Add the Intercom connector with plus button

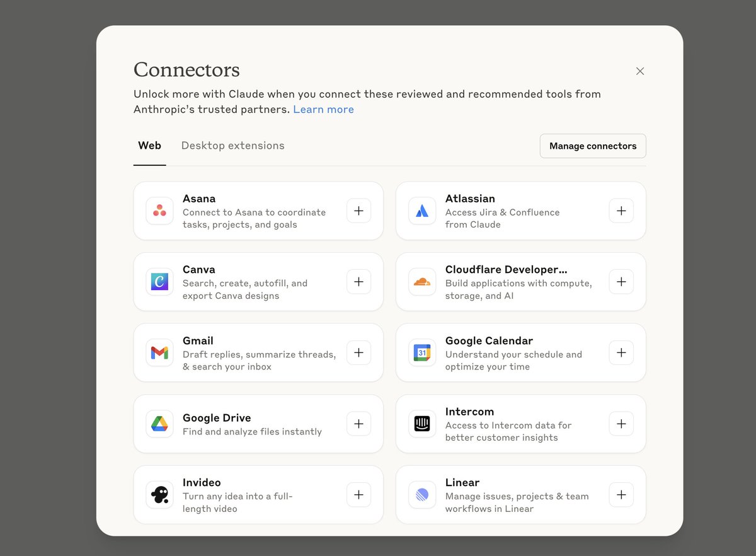[x=621, y=424]
